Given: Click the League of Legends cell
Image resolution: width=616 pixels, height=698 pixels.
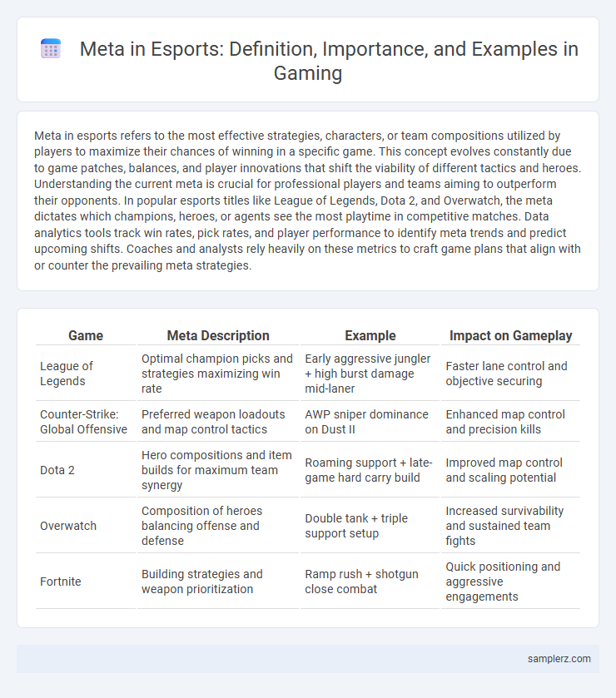Looking at the screenshot, I should [x=86, y=374].
